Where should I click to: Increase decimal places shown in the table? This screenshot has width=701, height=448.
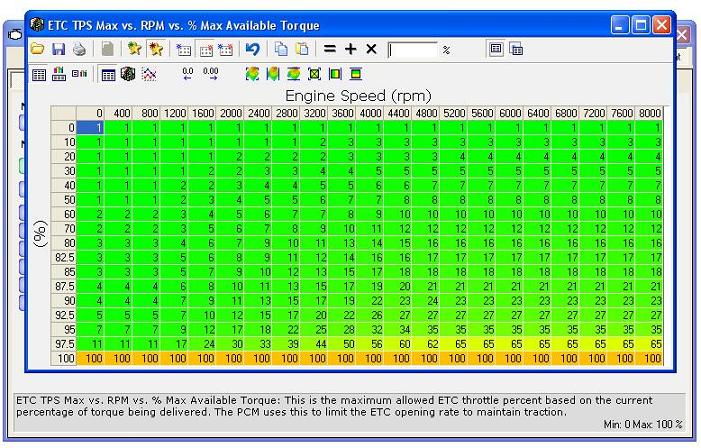210,73
